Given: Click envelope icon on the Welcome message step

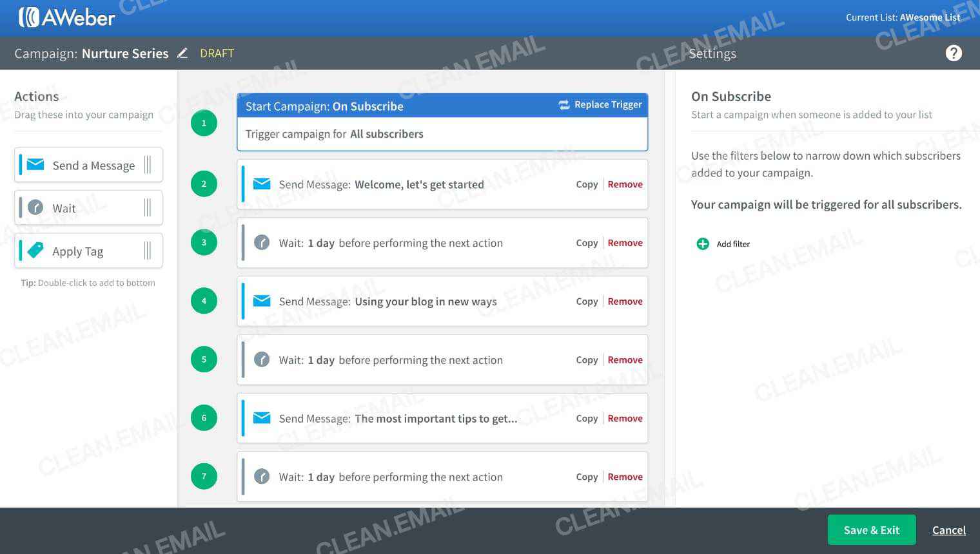Looking at the screenshot, I should (261, 184).
